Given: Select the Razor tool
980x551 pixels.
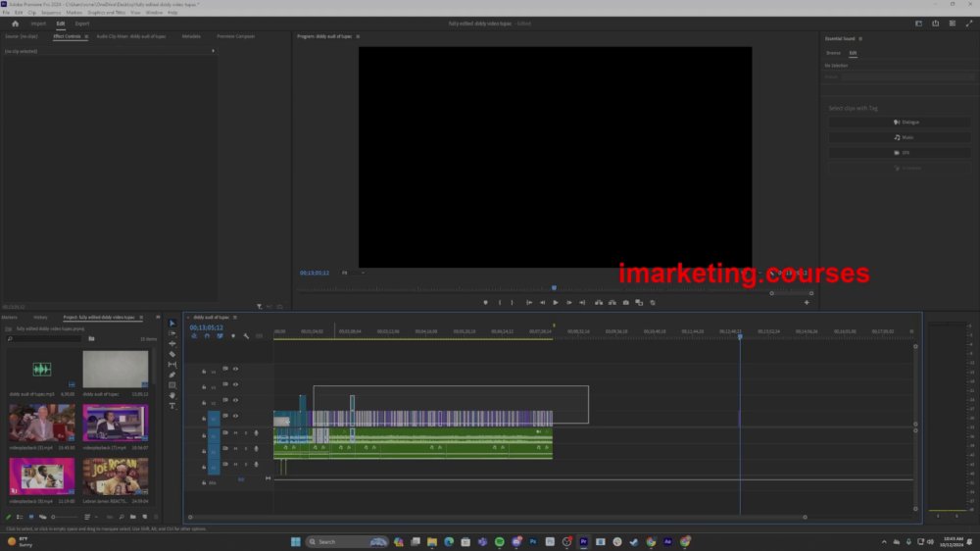Looking at the screenshot, I should click(172, 354).
